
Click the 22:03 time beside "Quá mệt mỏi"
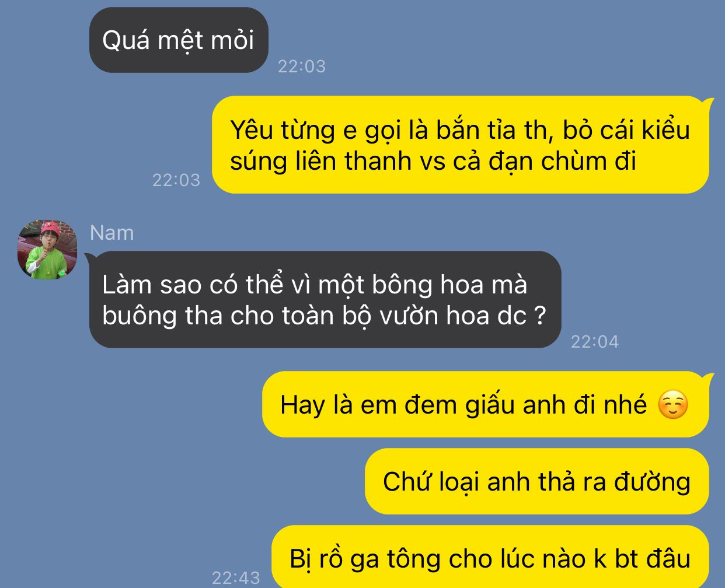point(301,66)
